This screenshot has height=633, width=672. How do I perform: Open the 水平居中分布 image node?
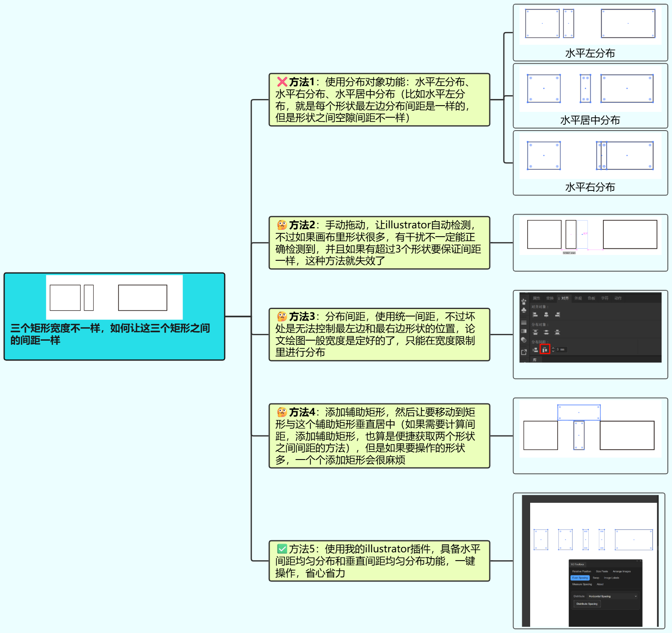point(590,96)
